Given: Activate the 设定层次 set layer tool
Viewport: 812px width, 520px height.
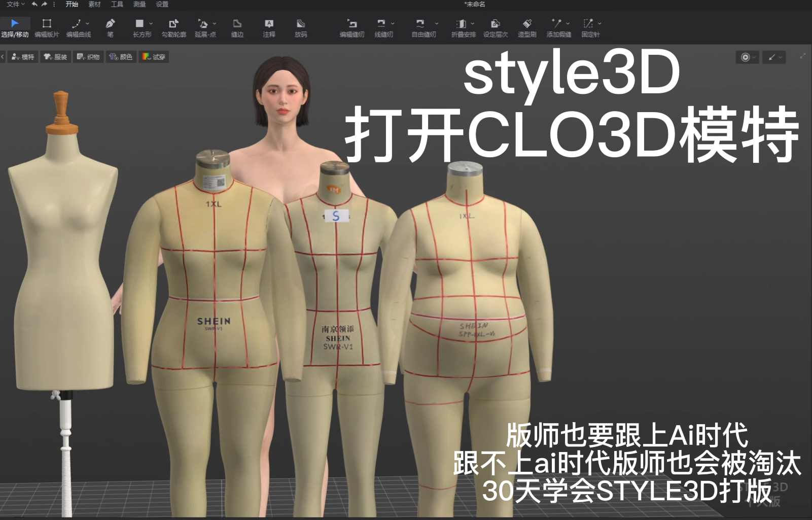Looking at the screenshot, I should click(496, 28).
